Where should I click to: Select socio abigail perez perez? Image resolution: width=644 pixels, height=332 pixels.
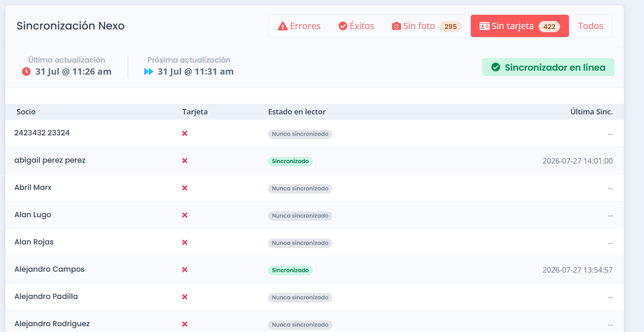pyautogui.click(x=50, y=160)
